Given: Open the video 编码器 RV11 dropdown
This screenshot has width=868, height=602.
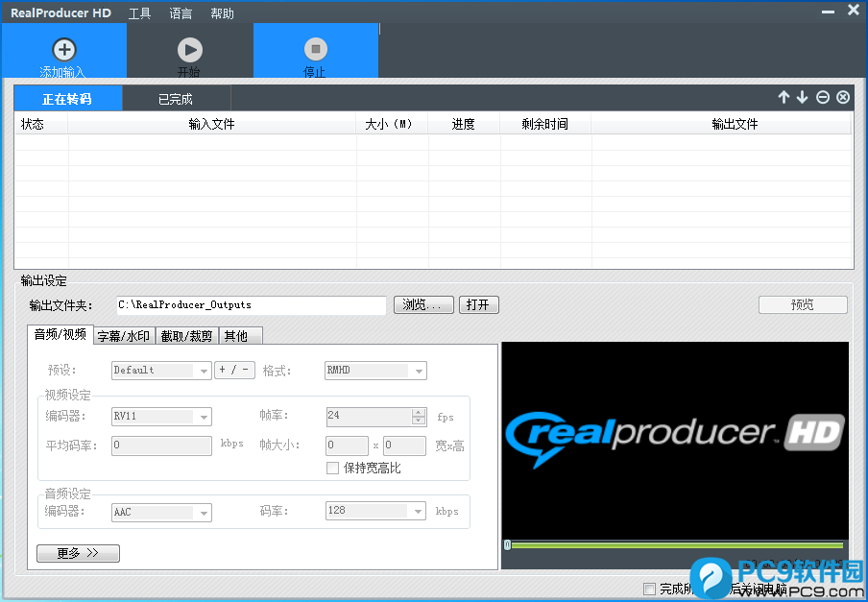Looking at the screenshot, I should point(161,417).
